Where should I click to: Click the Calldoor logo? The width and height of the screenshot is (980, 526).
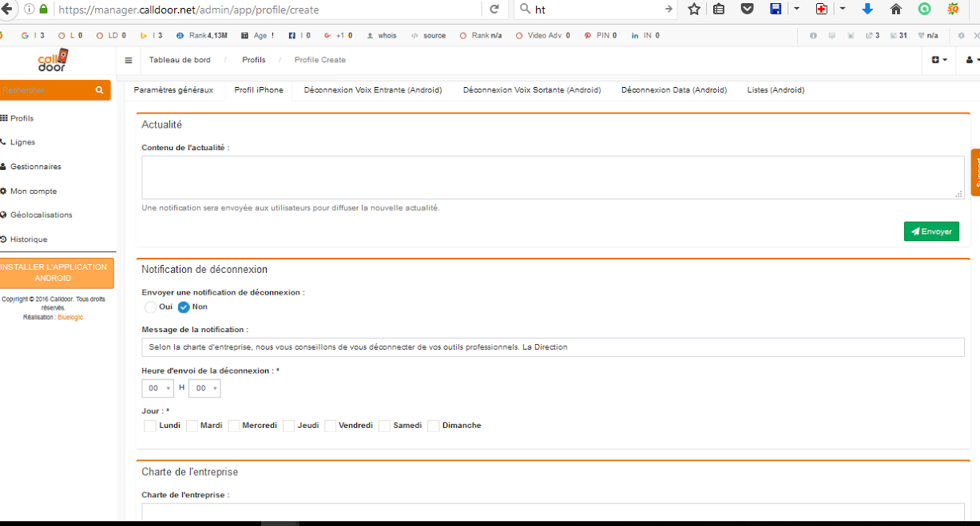click(x=54, y=61)
